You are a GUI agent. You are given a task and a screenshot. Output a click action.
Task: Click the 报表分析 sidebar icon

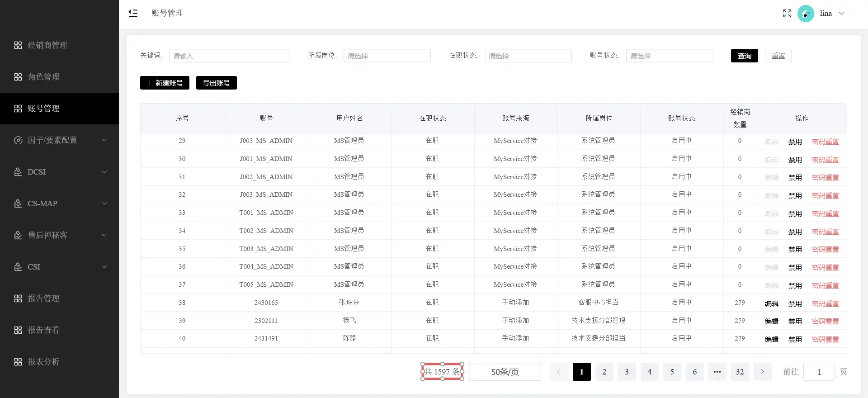point(18,362)
